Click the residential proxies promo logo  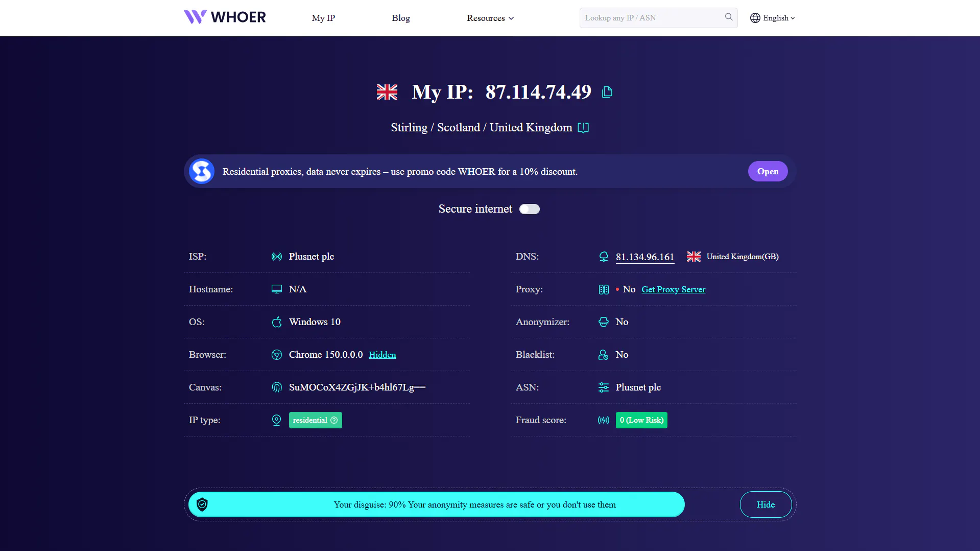[x=202, y=171]
